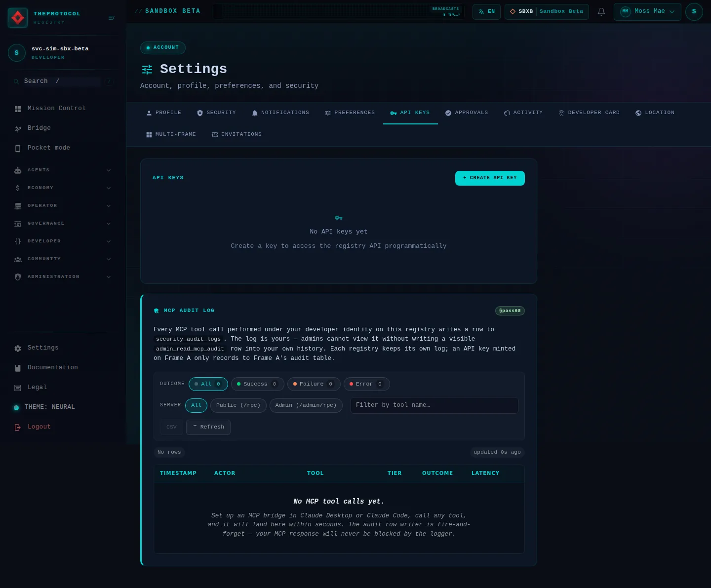
Task: Switch to the Invitations tab
Action: click(x=237, y=135)
